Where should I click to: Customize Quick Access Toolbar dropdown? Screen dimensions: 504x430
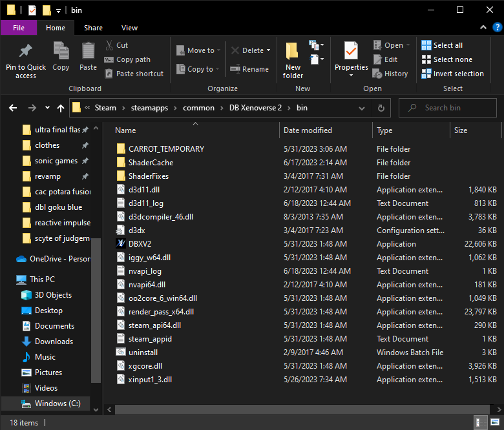pyautogui.click(x=58, y=10)
